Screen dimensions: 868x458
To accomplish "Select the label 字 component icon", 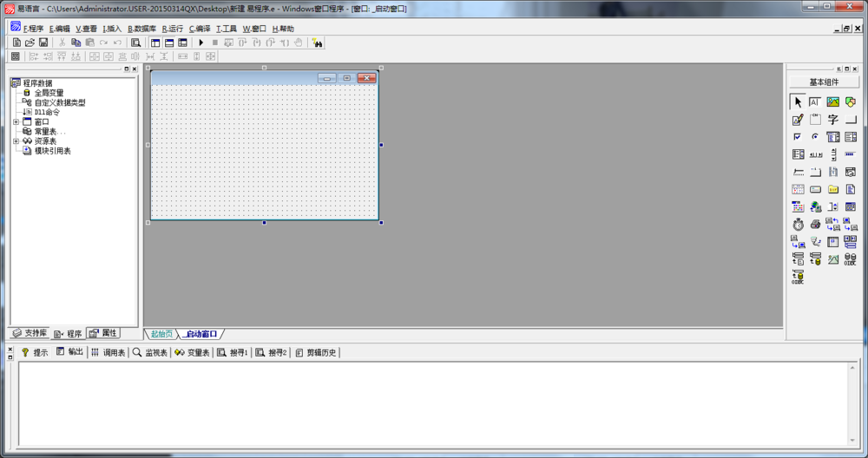I will [833, 120].
